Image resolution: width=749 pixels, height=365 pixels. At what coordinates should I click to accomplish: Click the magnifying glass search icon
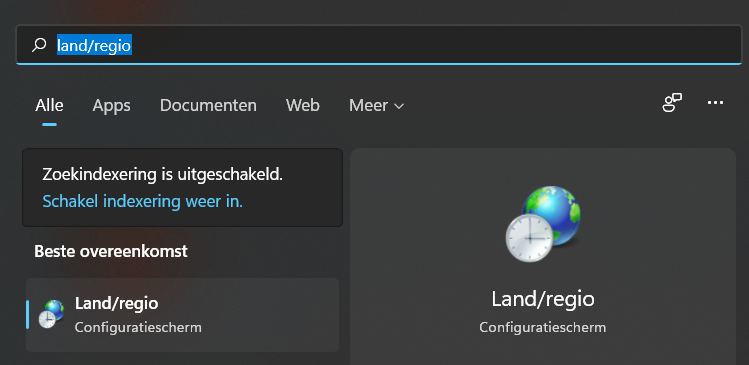click(39, 45)
